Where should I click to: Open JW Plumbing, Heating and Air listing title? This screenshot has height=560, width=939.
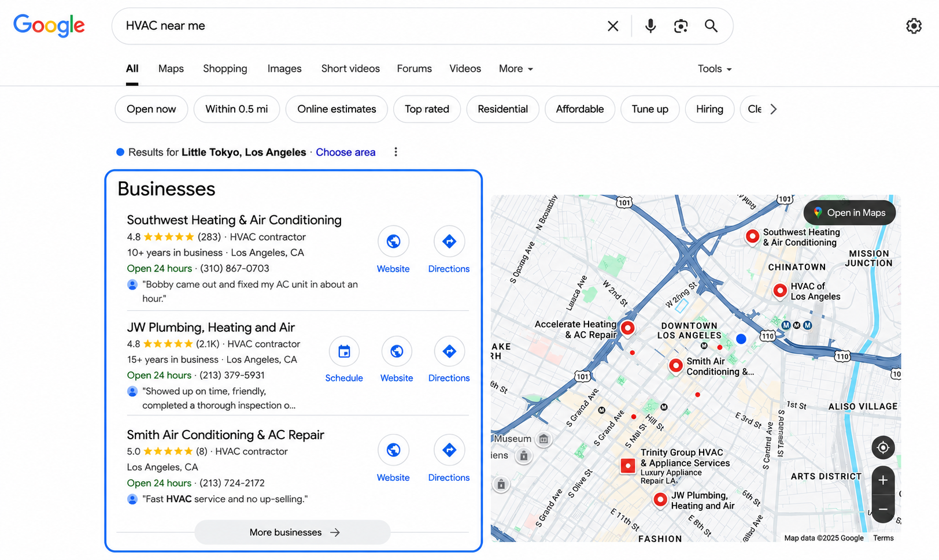(x=211, y=328)
